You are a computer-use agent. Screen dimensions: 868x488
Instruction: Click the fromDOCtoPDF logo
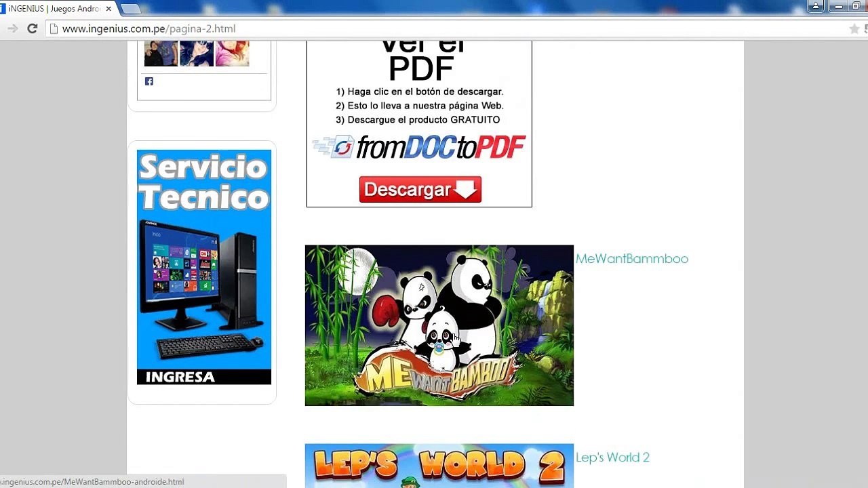point(419,147)
